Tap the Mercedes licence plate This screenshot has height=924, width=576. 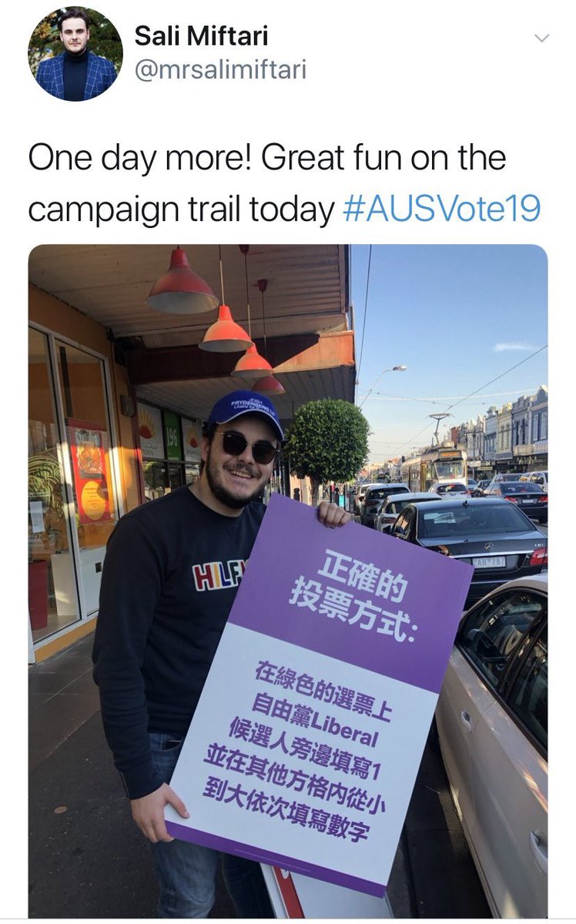click(x=488, y=563)
